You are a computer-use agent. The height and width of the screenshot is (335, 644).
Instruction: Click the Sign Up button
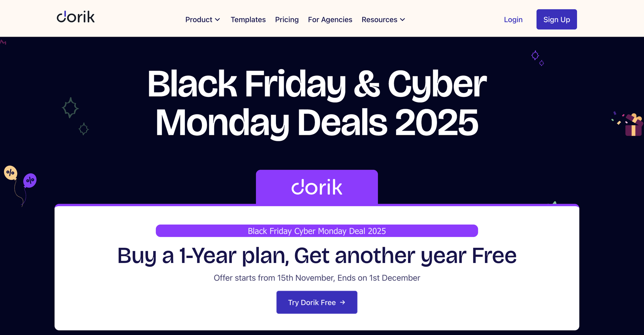(x=556, y=19)
